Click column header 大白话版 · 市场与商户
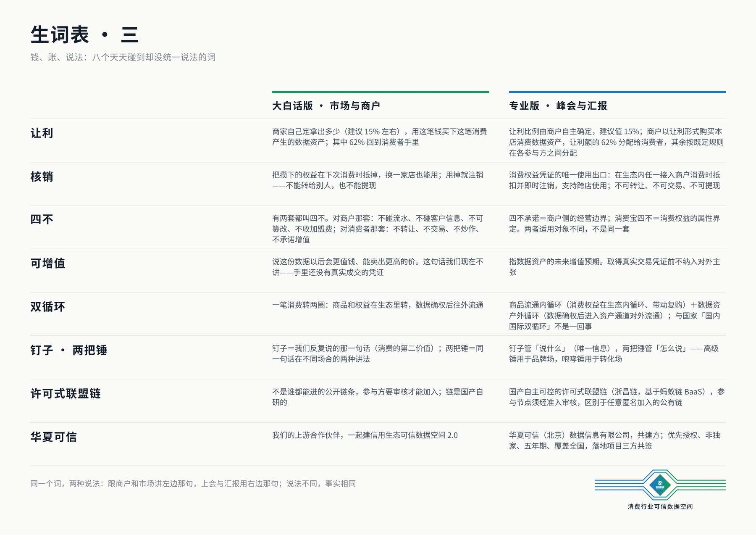This screenshot has width=756, height=535. pyautogui.click(x=326, y=106)
